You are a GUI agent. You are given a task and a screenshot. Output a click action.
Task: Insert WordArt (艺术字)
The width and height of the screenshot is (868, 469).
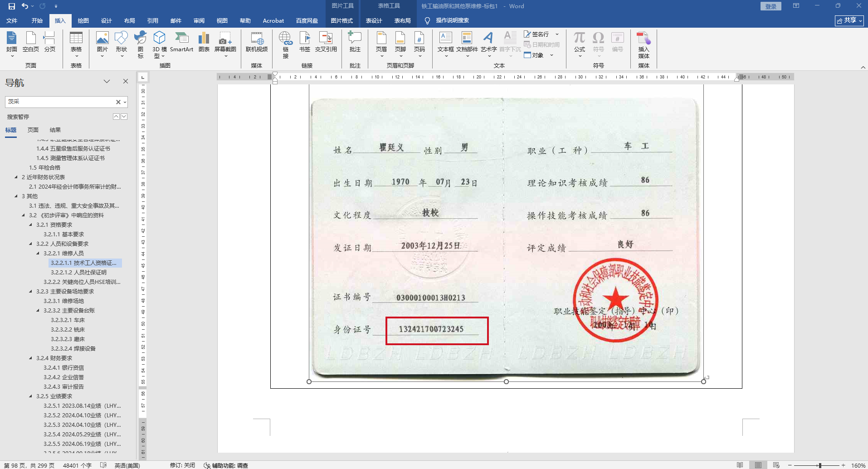489,44
